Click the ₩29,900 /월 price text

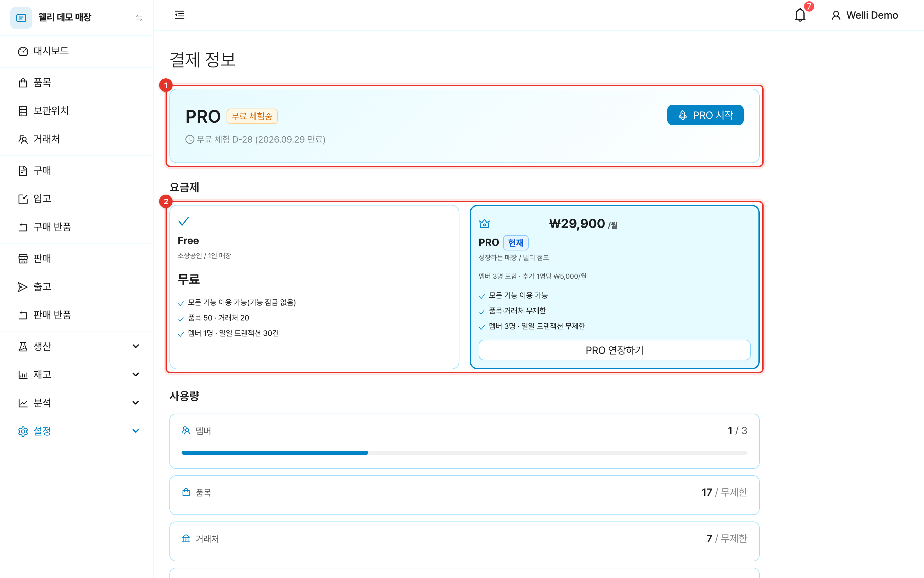point(583,223)
